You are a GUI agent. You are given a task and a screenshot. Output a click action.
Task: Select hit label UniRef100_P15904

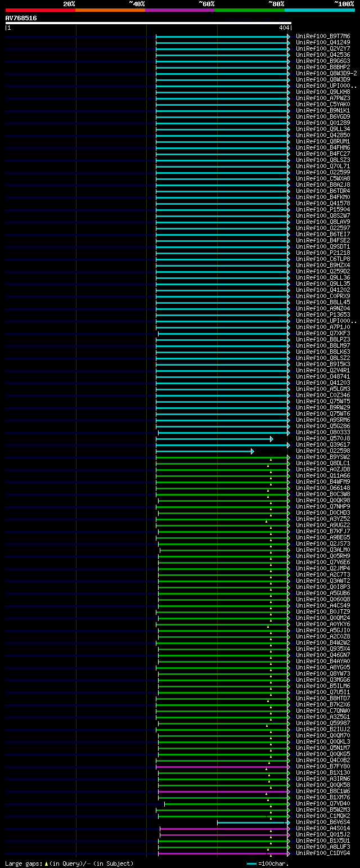[x=323, y=209]
